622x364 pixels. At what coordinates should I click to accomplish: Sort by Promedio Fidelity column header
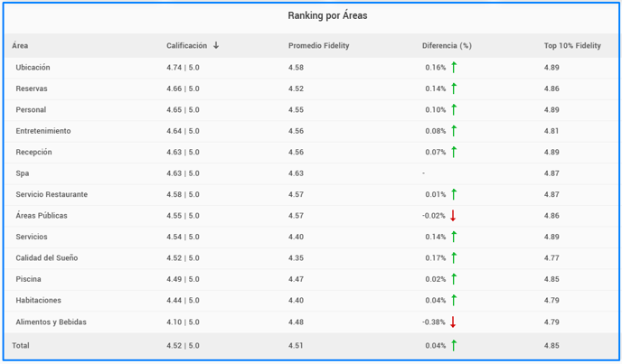click(318, 46)
